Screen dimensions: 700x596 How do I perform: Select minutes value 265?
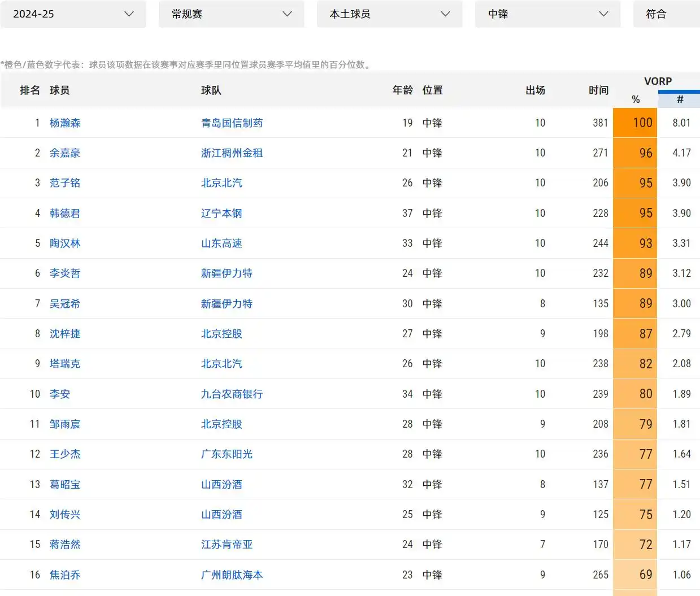[601, 575]
